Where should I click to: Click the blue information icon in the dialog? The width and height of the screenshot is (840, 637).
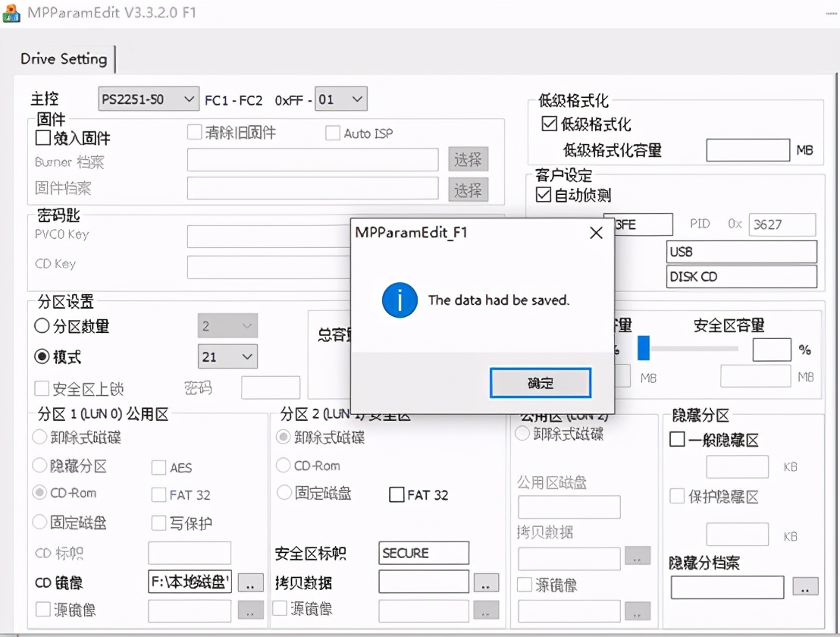400,300
